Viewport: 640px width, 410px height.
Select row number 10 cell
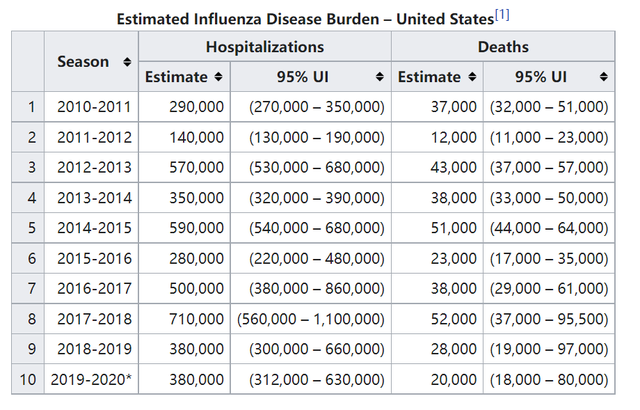(31, 380)
